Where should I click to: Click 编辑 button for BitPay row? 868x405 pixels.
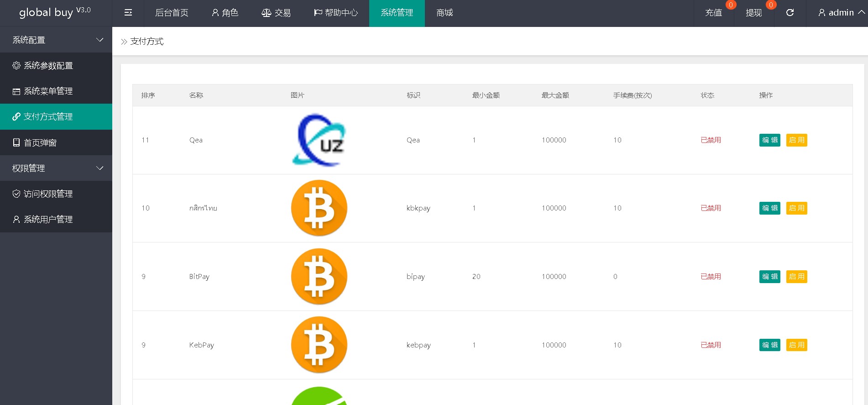point(769,277)
